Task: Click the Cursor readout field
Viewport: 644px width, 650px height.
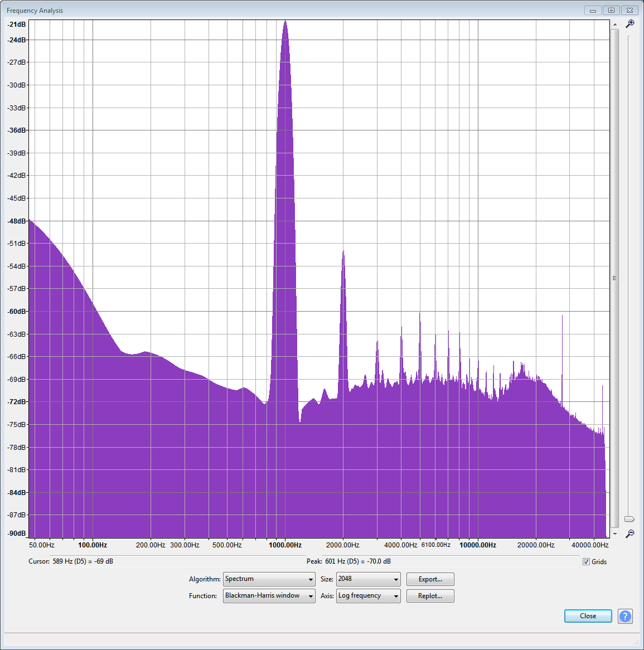Action: (x=178, y=561)
